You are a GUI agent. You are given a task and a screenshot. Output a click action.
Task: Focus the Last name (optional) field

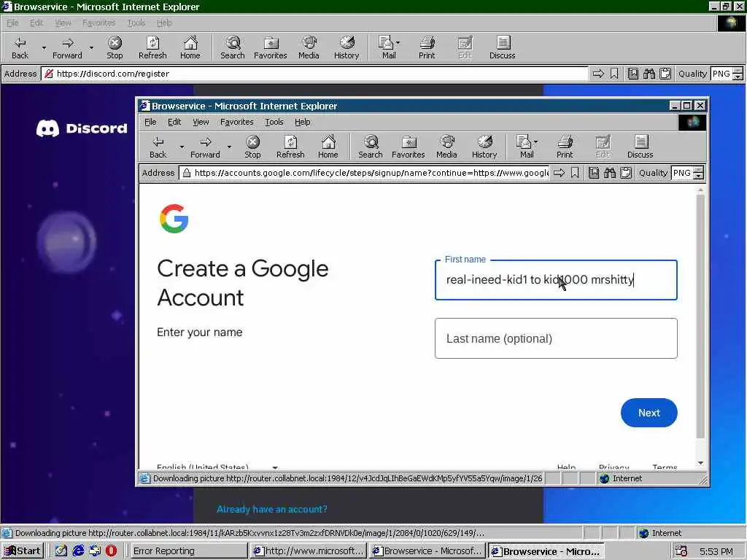556,338
